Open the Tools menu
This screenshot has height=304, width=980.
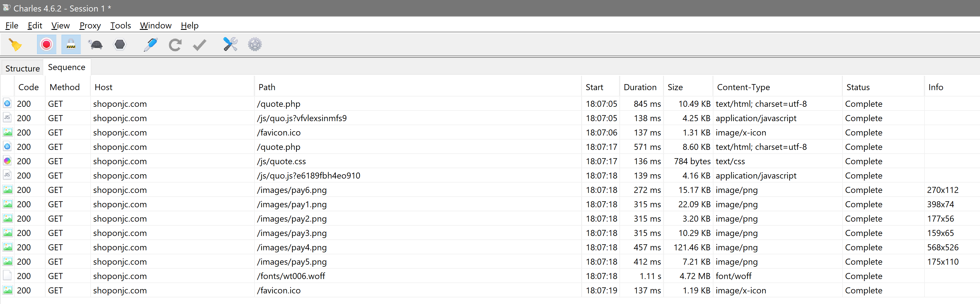tap(120, 26)
